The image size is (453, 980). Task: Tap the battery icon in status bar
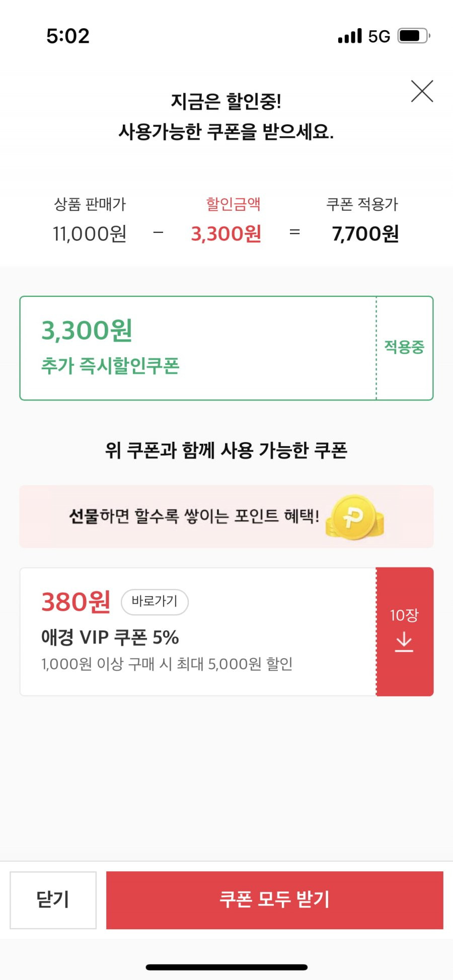[414, 36]
